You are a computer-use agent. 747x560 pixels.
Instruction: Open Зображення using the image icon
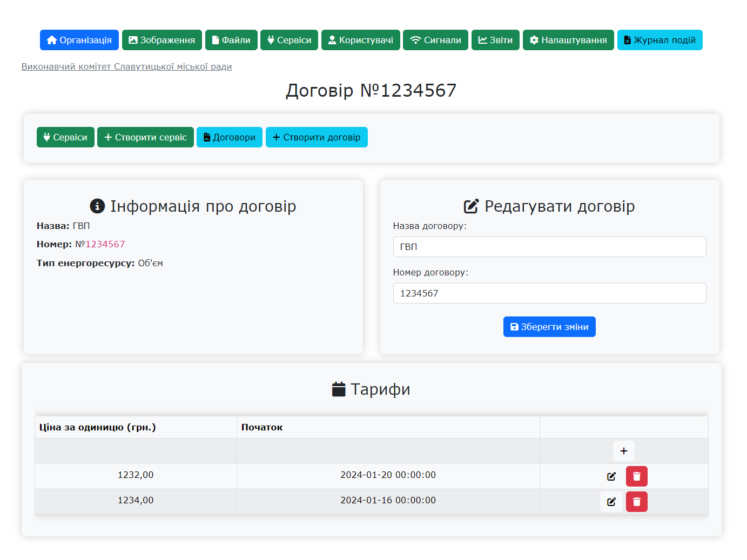point(133,39)
